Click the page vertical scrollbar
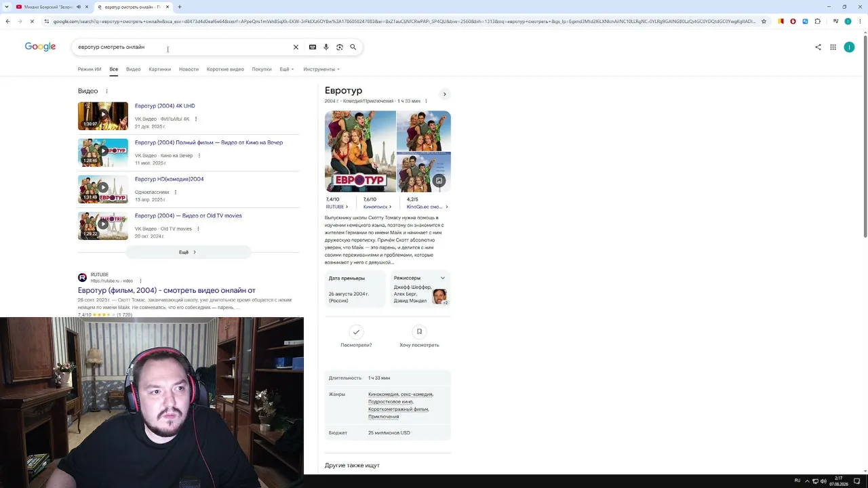Screen dimensions: 868x488 click(x=865, y=136)
